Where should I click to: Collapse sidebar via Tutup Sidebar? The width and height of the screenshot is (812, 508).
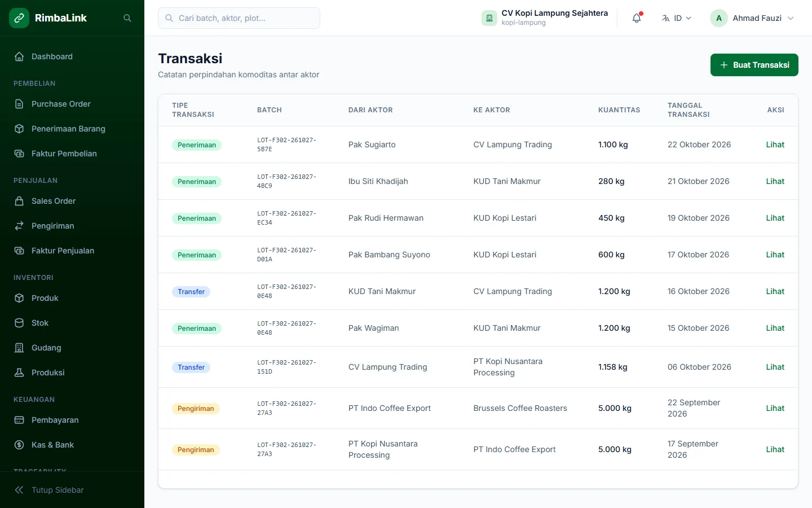(x=72, y=490)
